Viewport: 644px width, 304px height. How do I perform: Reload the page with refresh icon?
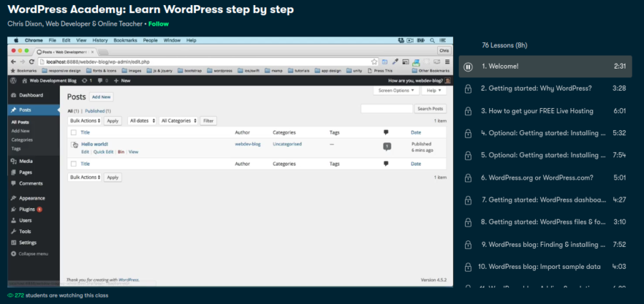click(x=31, y=62)
